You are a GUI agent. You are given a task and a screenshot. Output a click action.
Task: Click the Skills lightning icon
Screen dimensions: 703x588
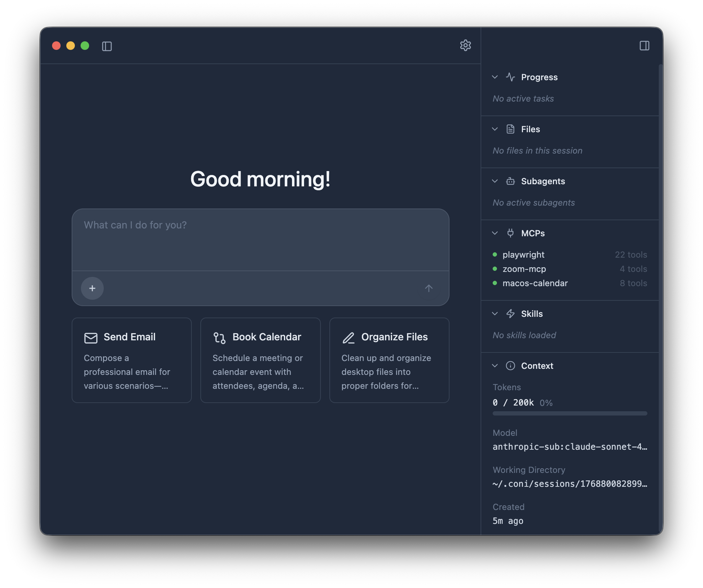(510, 314)
